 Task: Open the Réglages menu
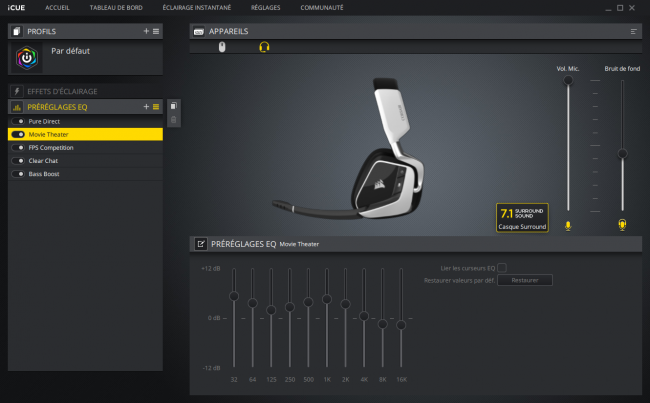click(x=265, y=7)
